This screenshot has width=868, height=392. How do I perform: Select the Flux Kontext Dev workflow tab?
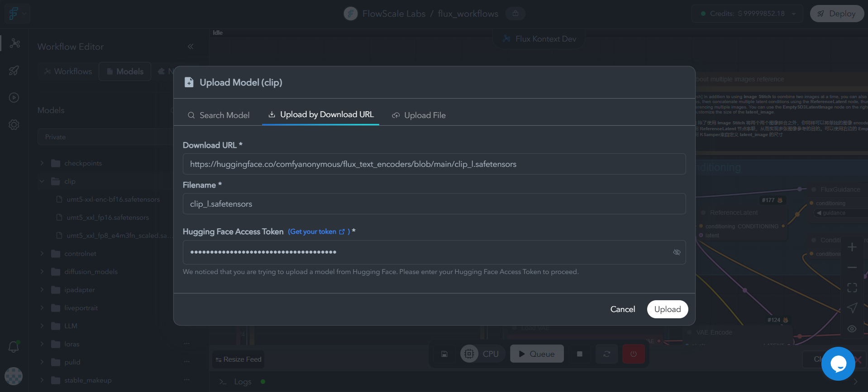coord(539,39)
